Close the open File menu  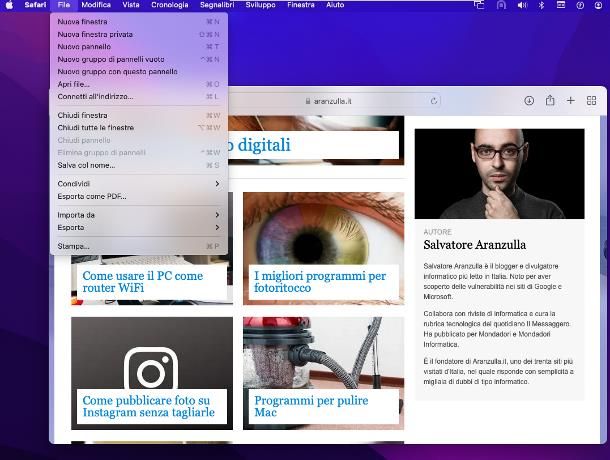pos(63,5)
